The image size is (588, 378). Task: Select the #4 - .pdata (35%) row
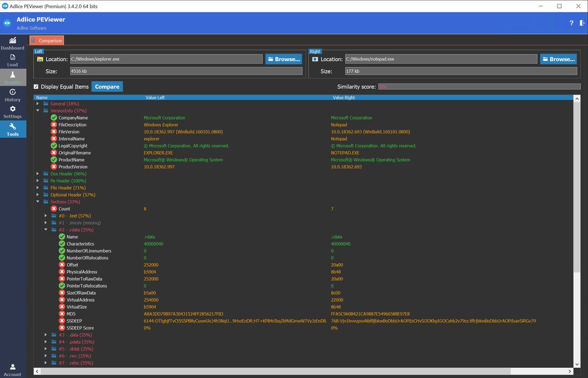[x=76, y=342]
